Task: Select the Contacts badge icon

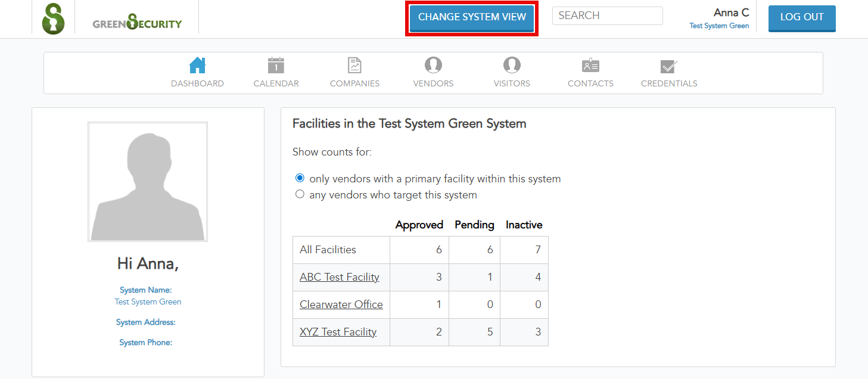Action: pyautogui.click(x=590, y=66)
